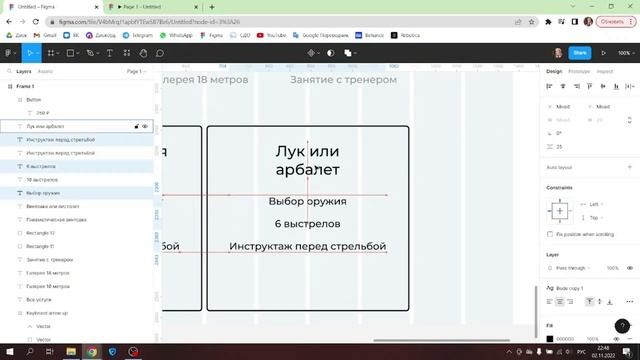
Task: Click the canvas horizontal scrollbar
Action: 441,340
